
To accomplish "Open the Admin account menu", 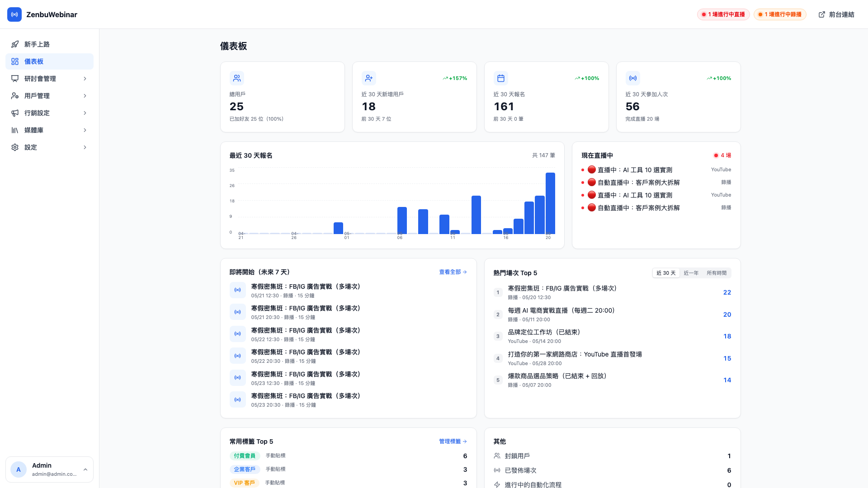I will point(49,469).
